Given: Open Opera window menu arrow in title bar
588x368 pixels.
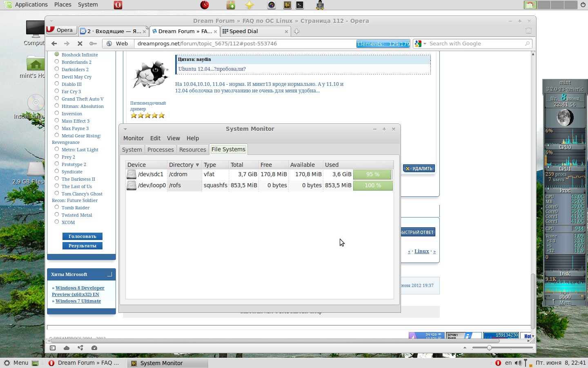Looking at the screenshot, I should click(x=51, y=21).
